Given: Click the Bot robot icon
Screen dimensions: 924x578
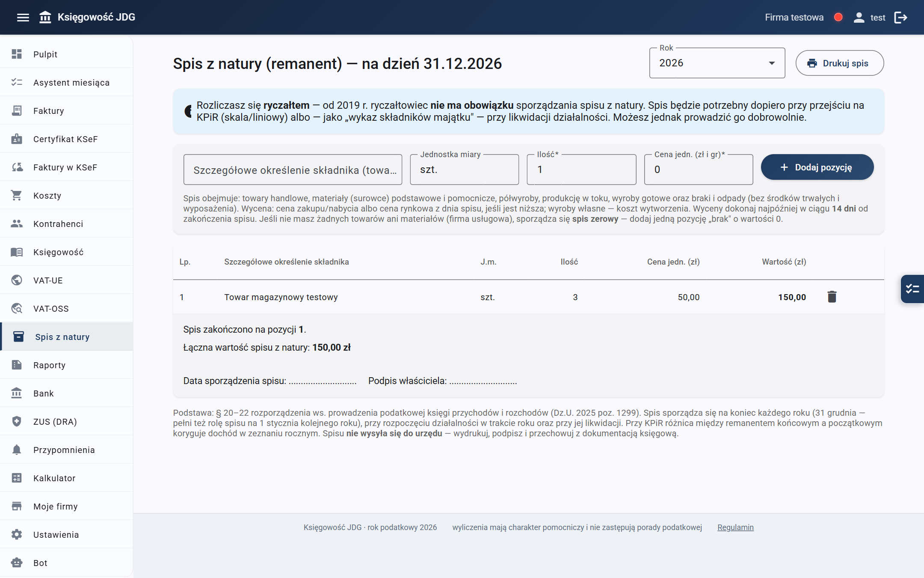Looking at the screenshot, I should [x=17, y=563].
